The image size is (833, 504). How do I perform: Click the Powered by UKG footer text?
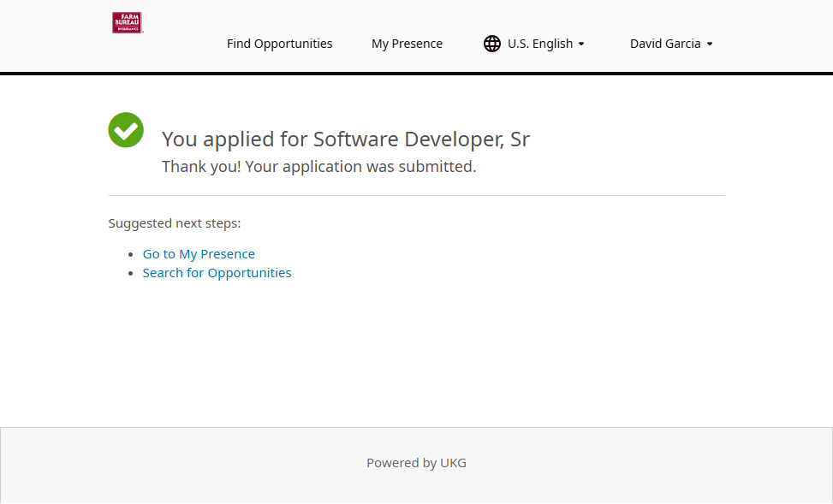click(x=416, y=463)
